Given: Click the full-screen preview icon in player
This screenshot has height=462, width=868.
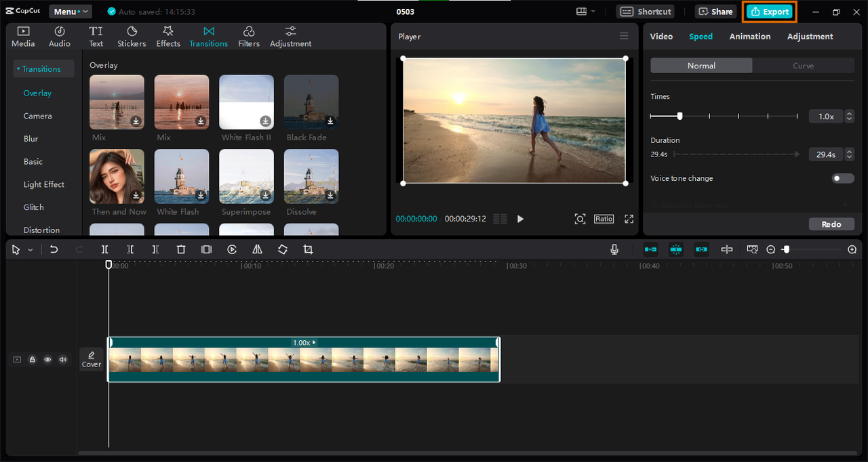Looking at the screenshot, I should coord(629,219).
